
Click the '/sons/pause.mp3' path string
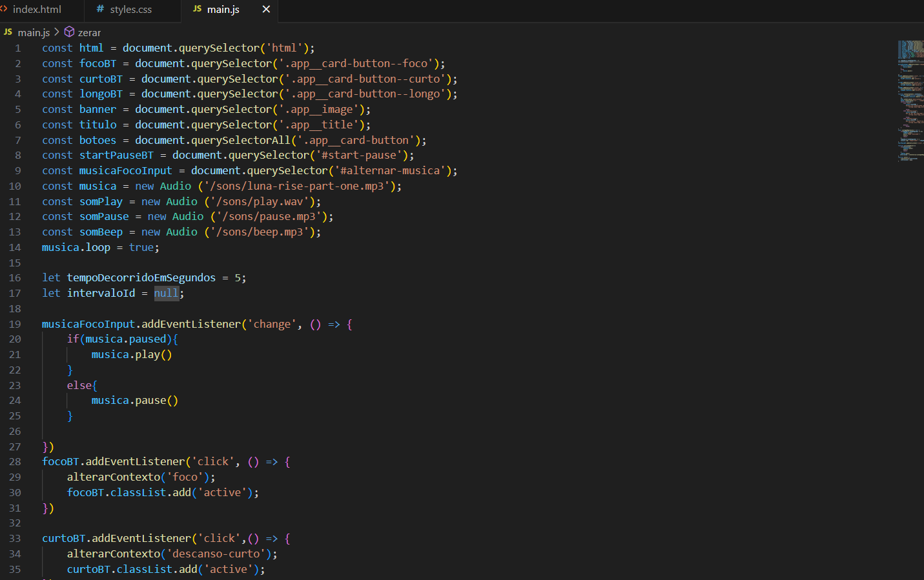[269, 216]
